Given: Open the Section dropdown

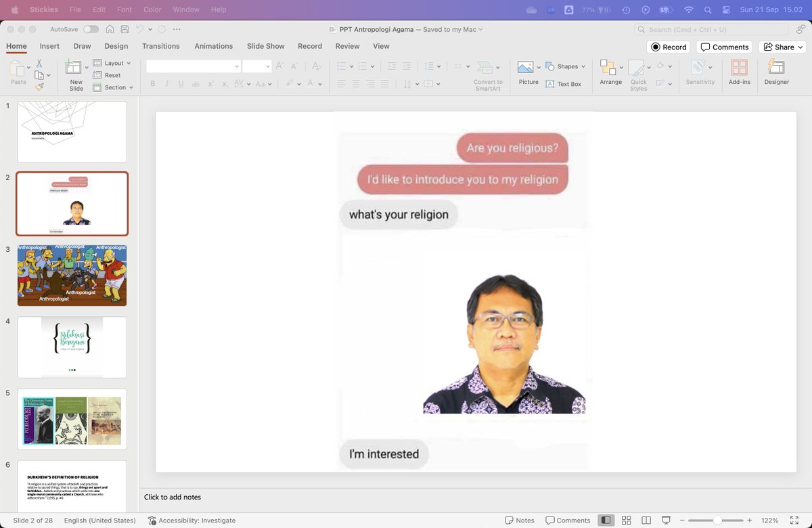Looking at the screenshot, I should pos(113,87).
